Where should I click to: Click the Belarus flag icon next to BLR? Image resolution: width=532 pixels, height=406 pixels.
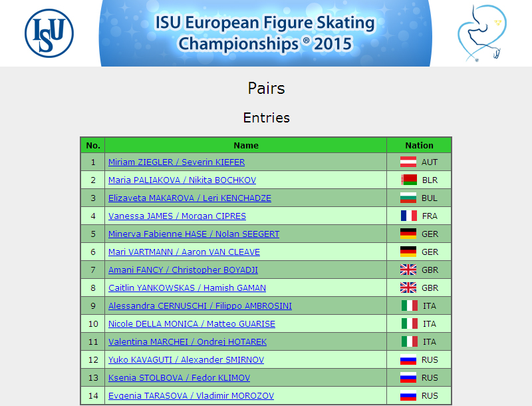(409, 180)
